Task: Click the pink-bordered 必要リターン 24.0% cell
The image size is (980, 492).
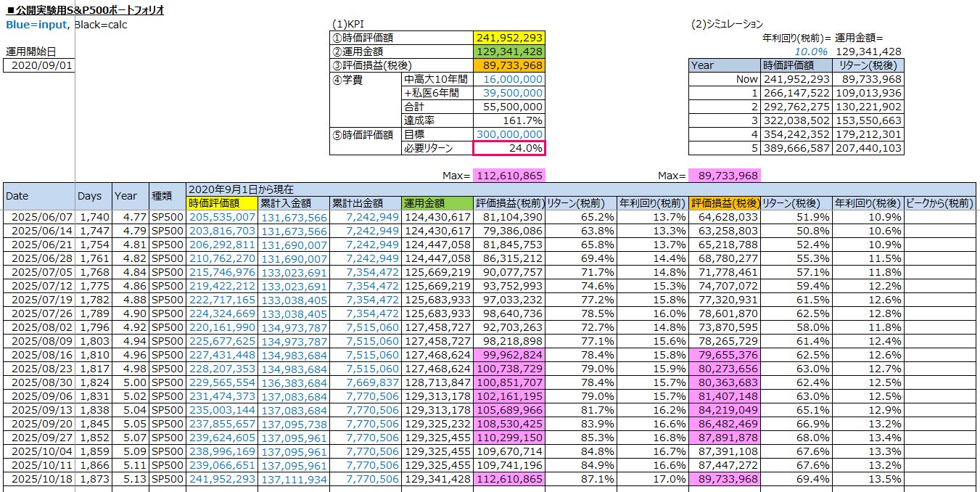Action: (508, 148)
